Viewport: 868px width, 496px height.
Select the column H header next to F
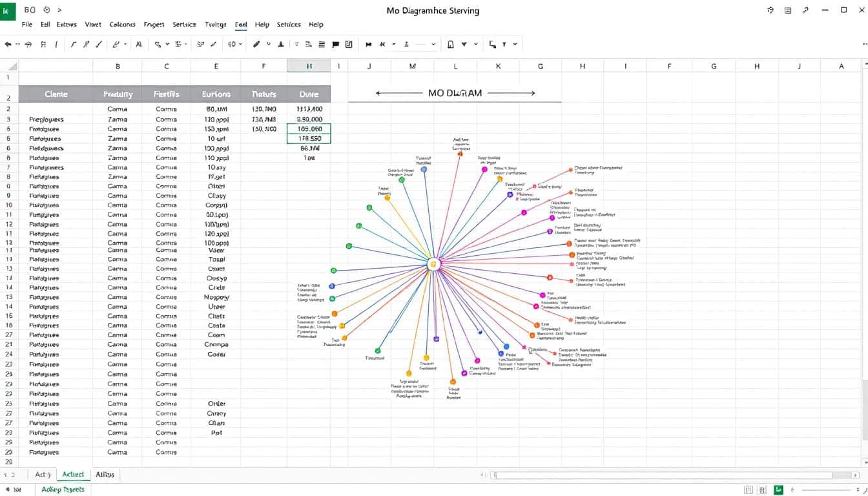[309, 66]
